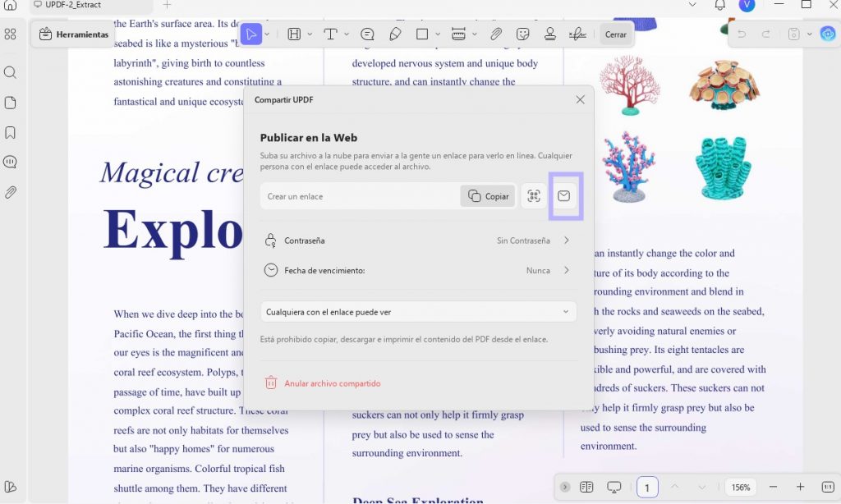
Task: Set actual size 1:1 view
Action: click(828, 487)
